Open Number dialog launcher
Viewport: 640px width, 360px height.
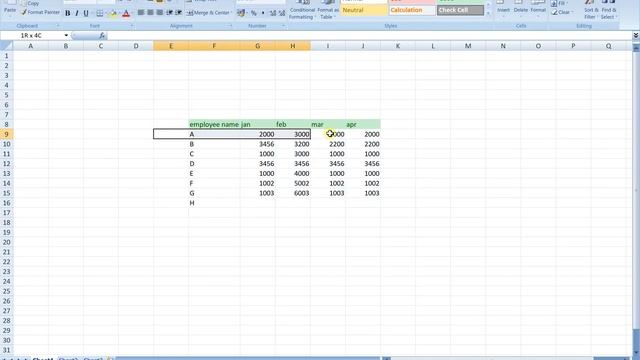(284, 26)
